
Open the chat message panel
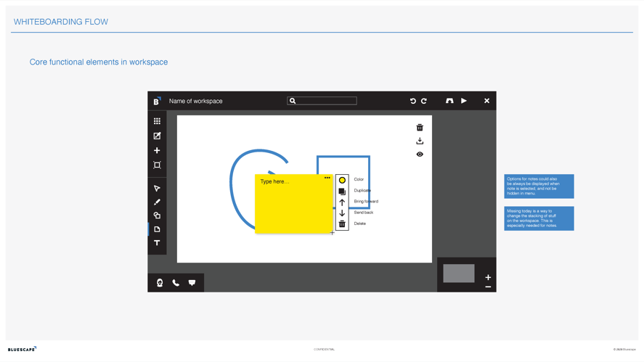coord(192,283)
